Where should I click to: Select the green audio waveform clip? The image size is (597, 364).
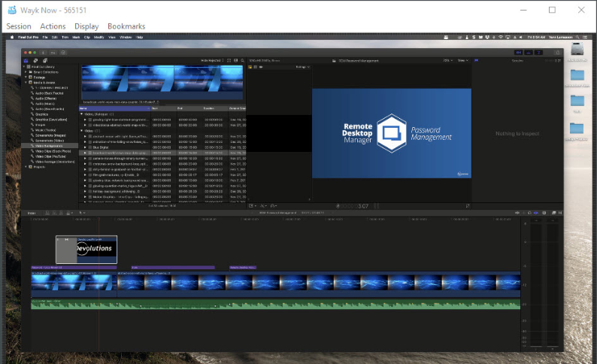(x=276, y=304)
